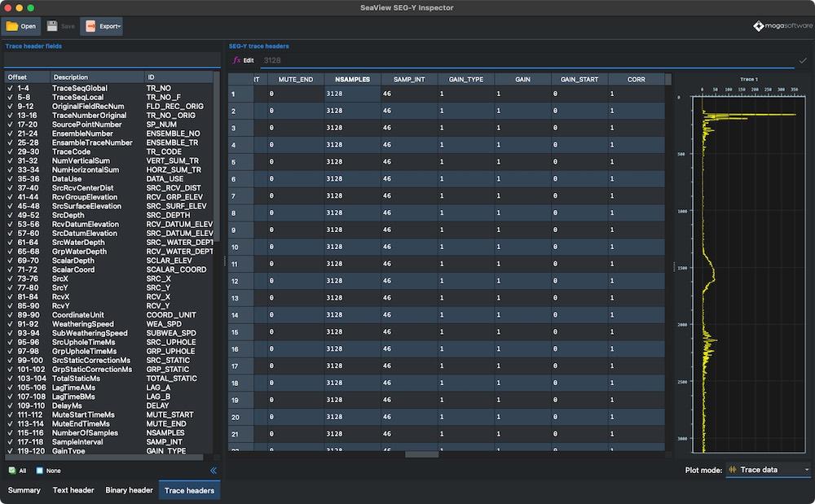Toggle OriginalFieldRecNum checkbox
Screen dimensions: 815x504
(x=11, y=107)
